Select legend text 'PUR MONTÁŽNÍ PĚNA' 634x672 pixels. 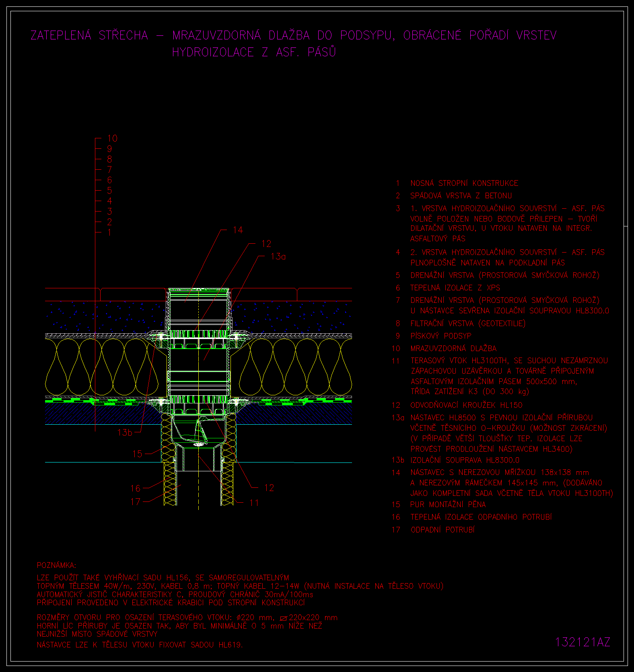pos(448,505)
